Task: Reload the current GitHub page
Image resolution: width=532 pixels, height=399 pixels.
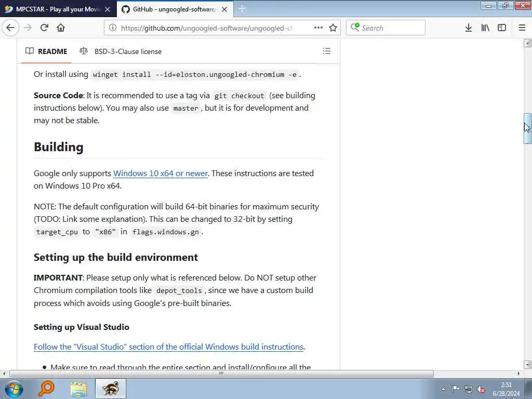Action: tap(44, 28)
